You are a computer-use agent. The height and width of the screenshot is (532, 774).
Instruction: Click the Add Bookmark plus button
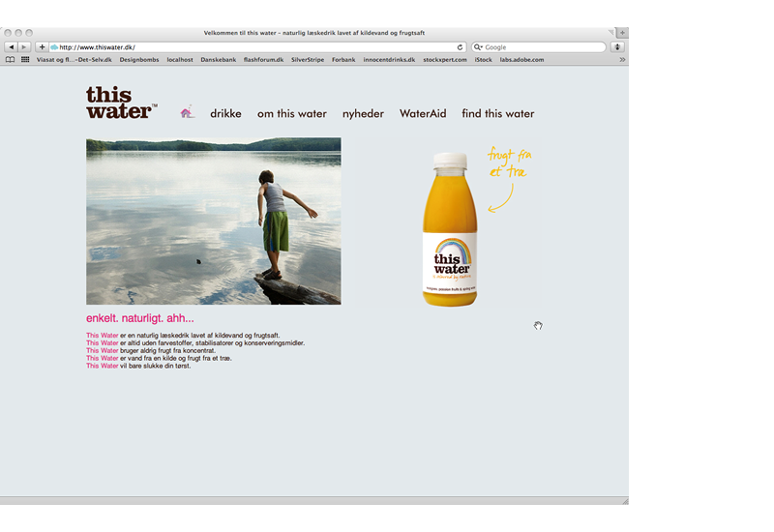[x=42, y=46]
